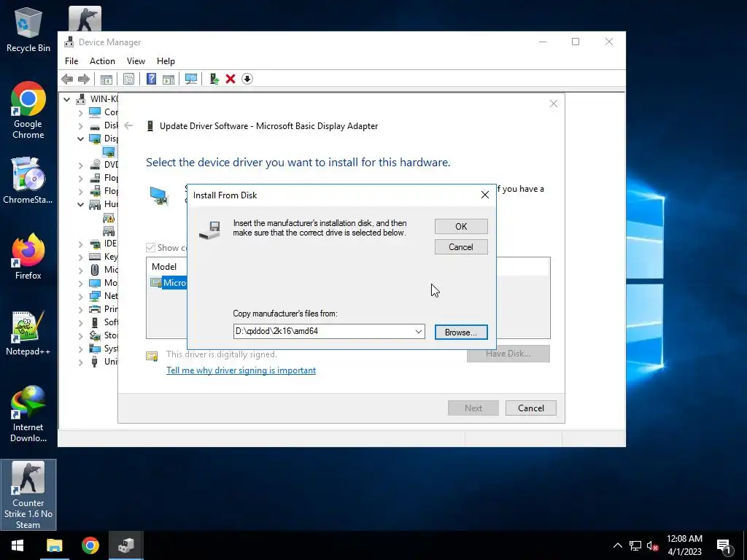Open the Copy manufacturer's files from dropdown
This screenshot has height=560, width=747.
(x=418, y=332)
